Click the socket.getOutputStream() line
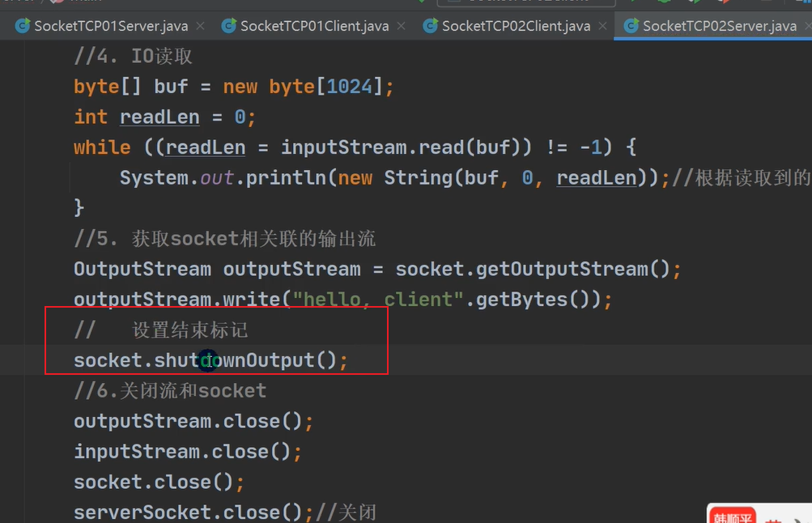The height and width of the screenshot is (523, 812). tap(377, 270)
